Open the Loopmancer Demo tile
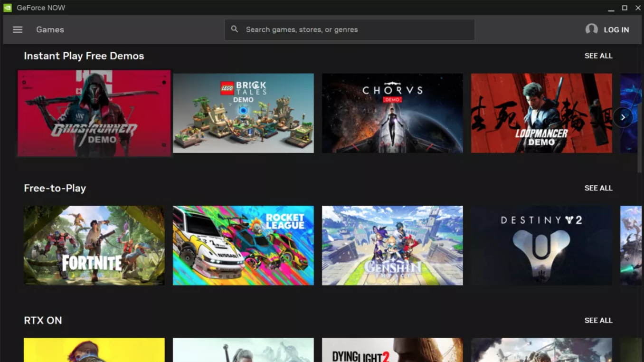Viewport: 644px width, 362px height. coord(541,113)
